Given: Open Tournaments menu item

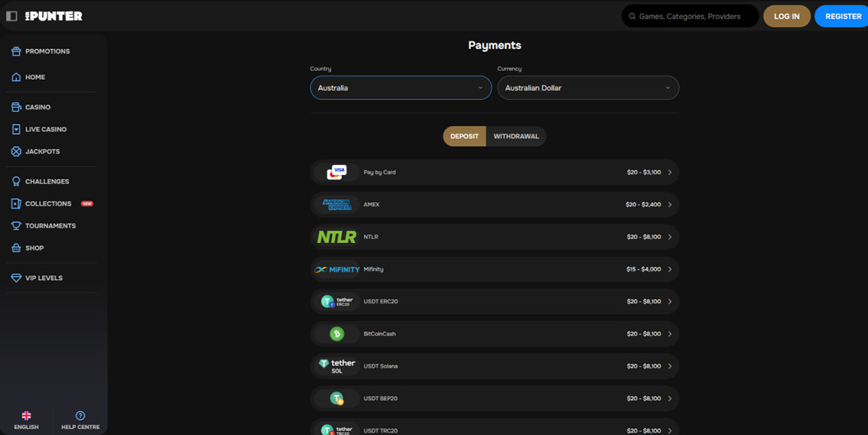Looking at the screenshot, I should [x=51, y=226].
